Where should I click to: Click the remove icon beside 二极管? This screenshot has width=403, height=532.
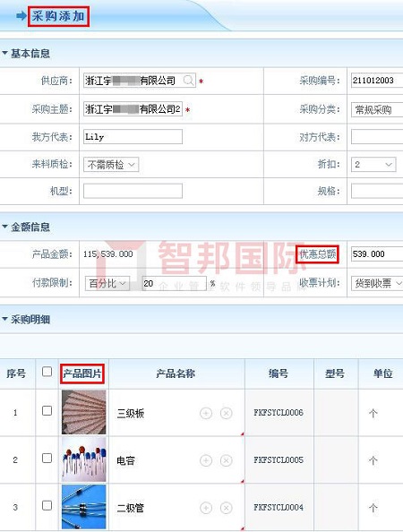[x=227, y=508]
